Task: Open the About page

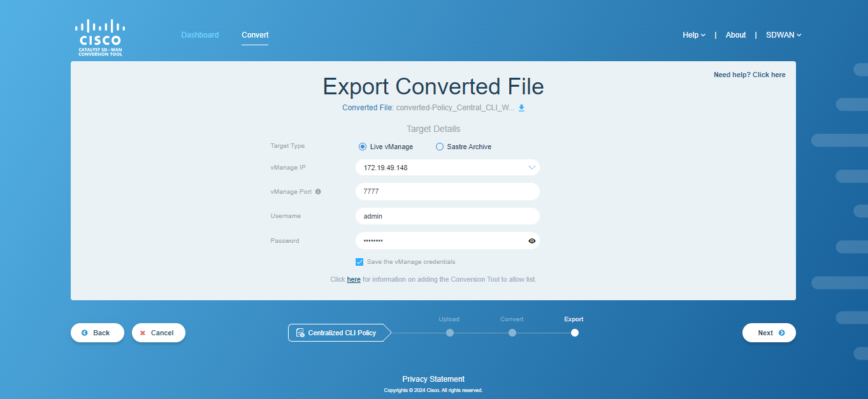Action: [735, 35]
